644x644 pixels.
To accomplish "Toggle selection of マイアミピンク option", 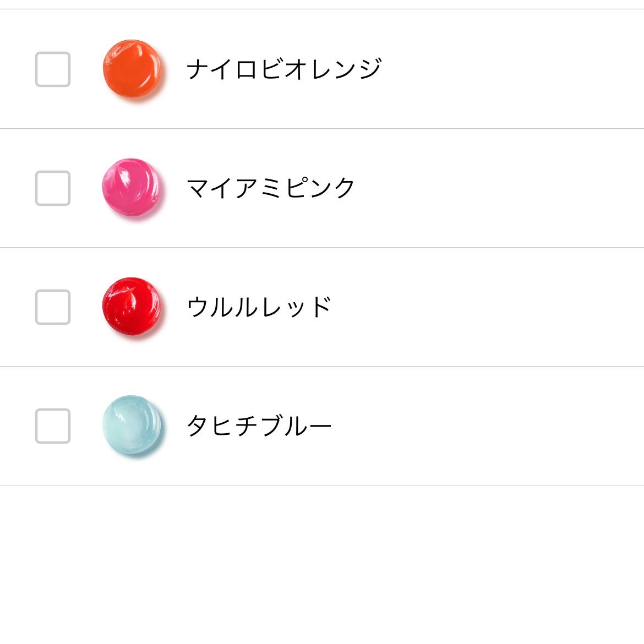I will coord(52,189).
